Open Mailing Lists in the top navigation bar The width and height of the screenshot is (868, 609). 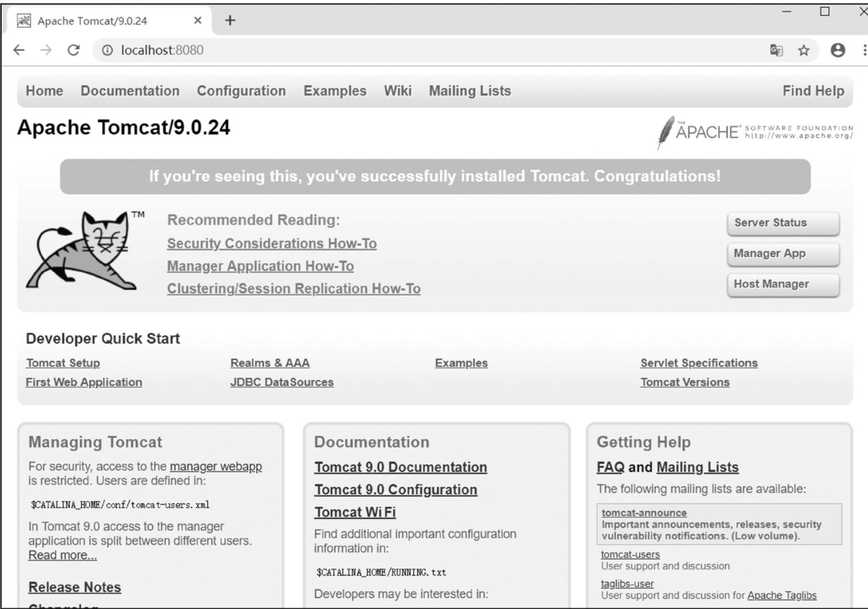coord(470,91)
